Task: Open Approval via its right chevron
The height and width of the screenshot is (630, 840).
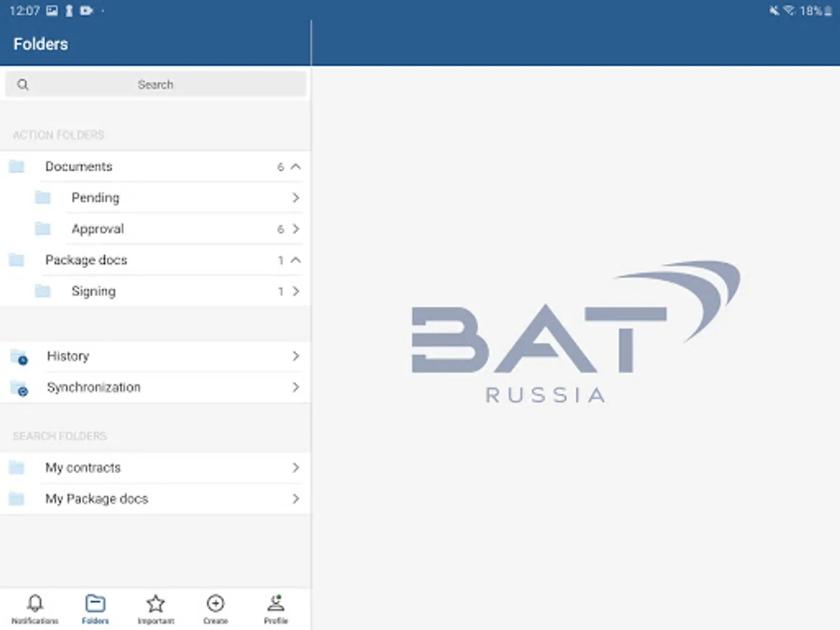Action: [x=296, y=229]
